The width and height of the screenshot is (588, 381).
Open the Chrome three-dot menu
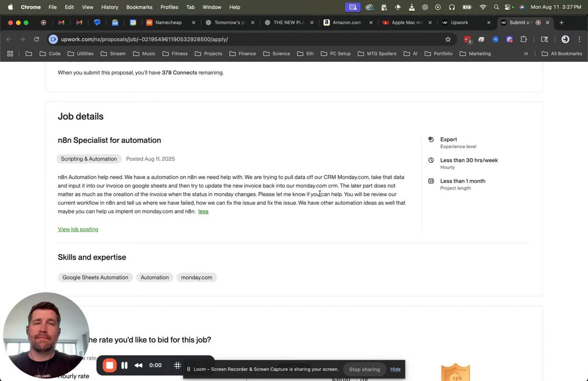pyautogui.click(x=579, y=39)
